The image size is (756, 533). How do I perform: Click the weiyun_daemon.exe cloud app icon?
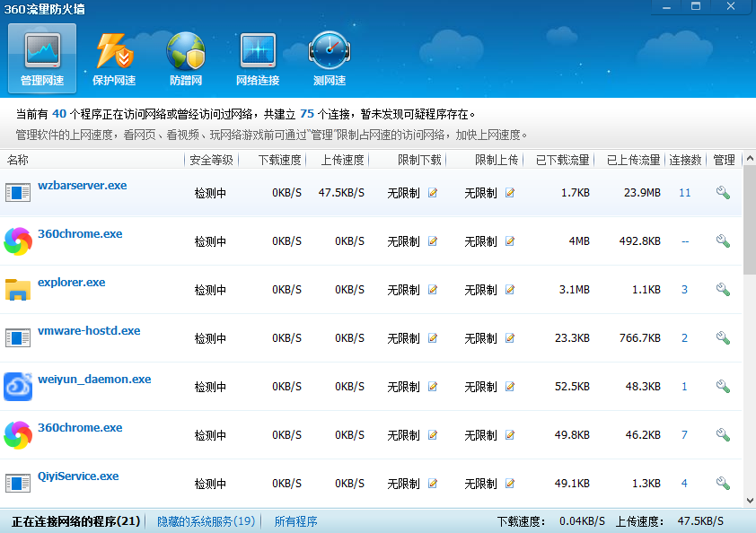(x=18, y=387)
